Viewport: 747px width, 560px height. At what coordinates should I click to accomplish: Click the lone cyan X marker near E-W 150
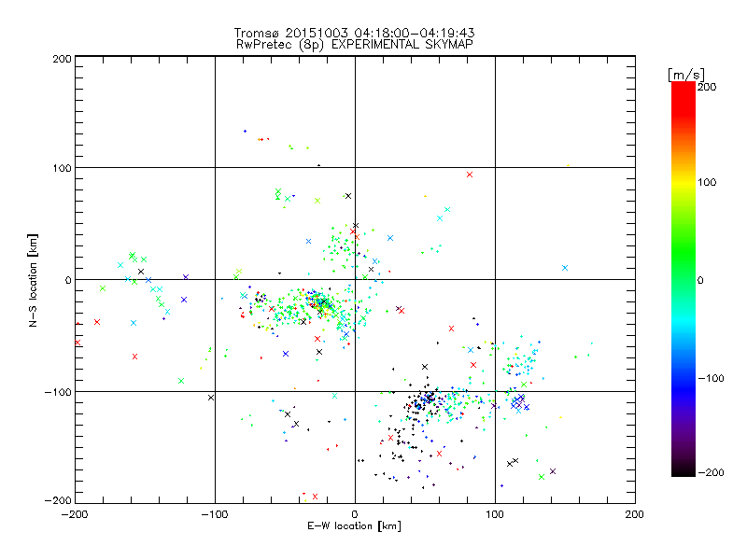(x=565, y=268)
